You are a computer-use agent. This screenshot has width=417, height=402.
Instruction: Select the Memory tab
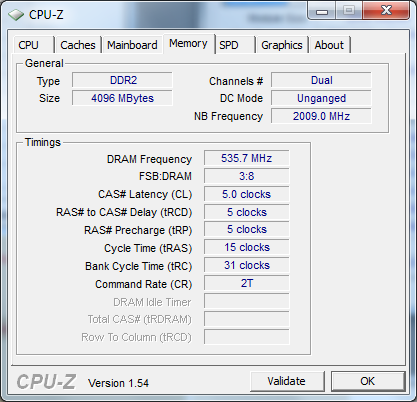[188, 44]
